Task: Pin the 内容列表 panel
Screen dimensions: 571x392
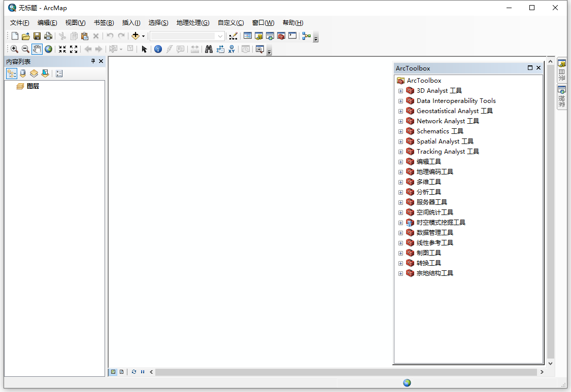Action: (93, 61)
